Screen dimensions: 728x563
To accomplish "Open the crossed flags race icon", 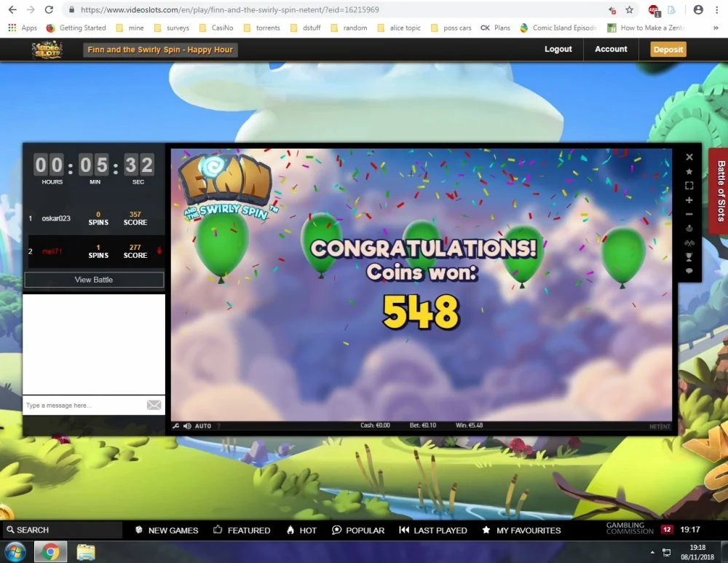I will 689,243.
